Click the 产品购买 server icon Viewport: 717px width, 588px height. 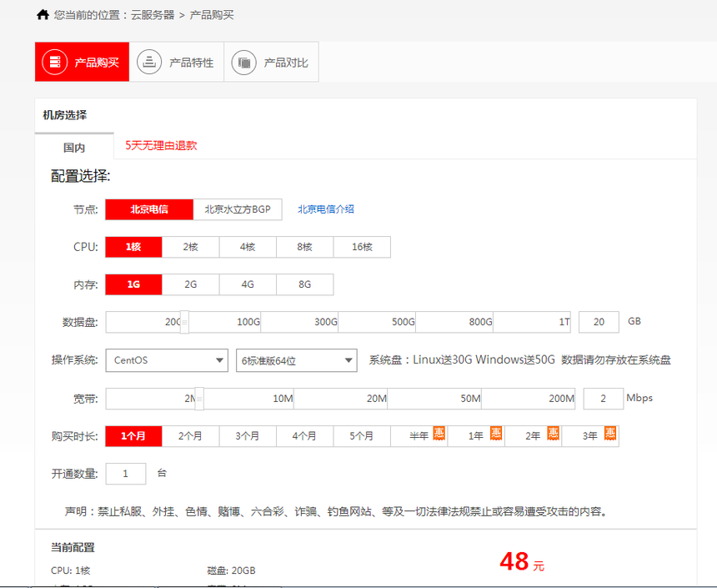coord(55,62)
